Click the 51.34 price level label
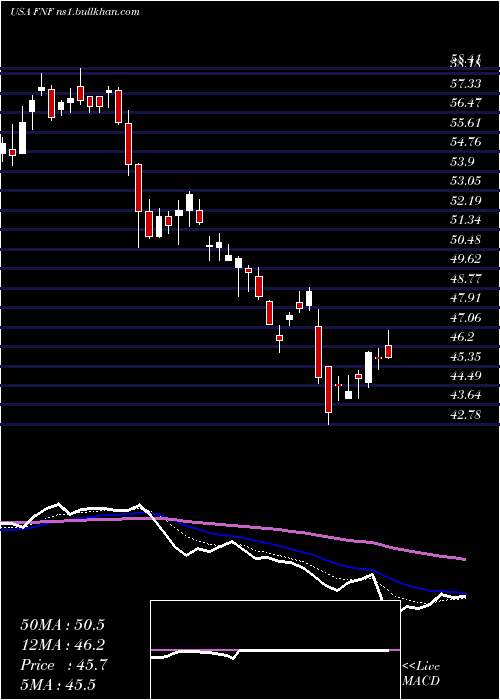The height and width of the screenshot is (700, 500). (466, 220)
